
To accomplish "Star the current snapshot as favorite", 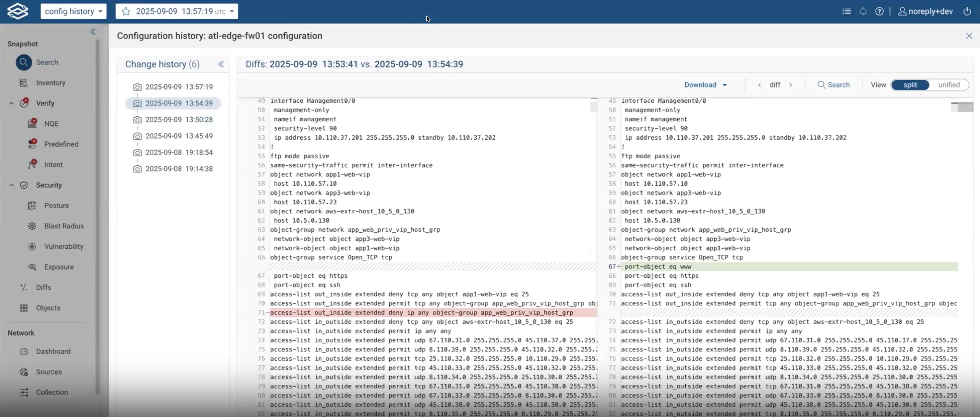I will tap(126, 11).
